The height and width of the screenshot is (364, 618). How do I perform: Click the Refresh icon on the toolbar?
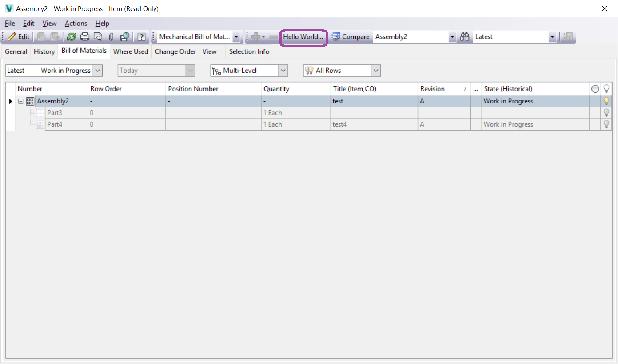click(72, 36)
